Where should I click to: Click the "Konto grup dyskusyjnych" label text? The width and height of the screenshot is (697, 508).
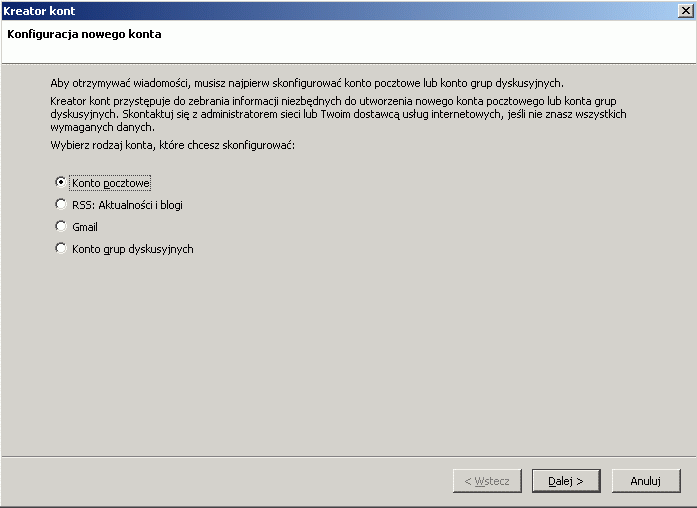tap(133, 249)
